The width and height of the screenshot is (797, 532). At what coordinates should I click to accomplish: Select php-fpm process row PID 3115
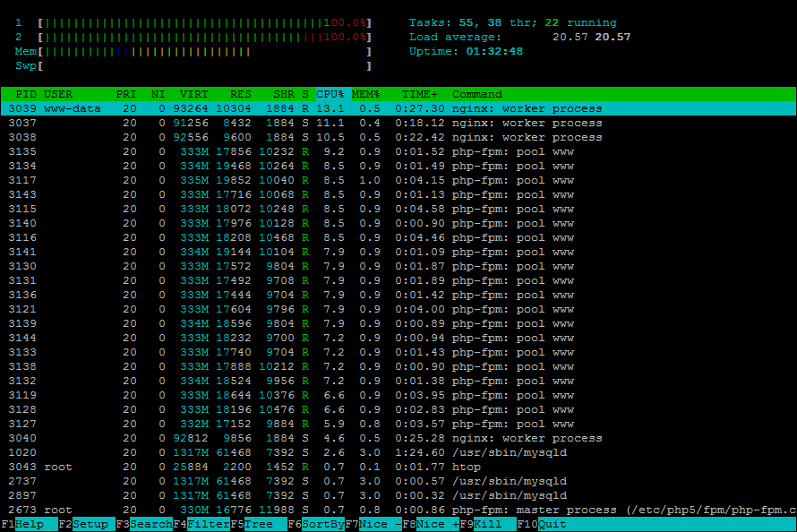click(398, 209)
